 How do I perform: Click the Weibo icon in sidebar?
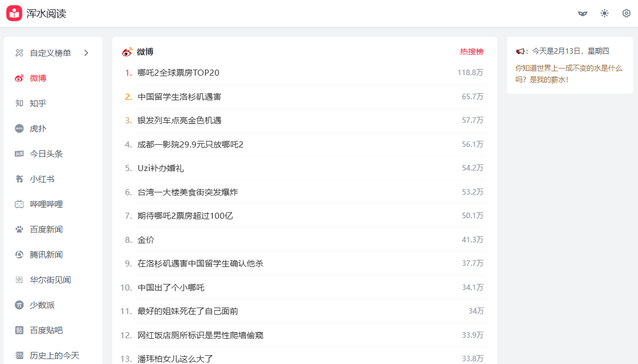tap(19, 78)
